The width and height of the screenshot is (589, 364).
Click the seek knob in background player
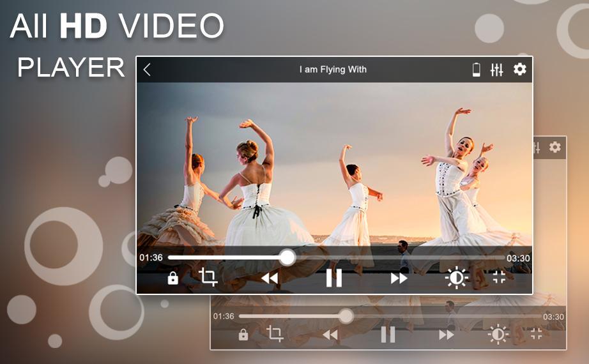[346, 316]
